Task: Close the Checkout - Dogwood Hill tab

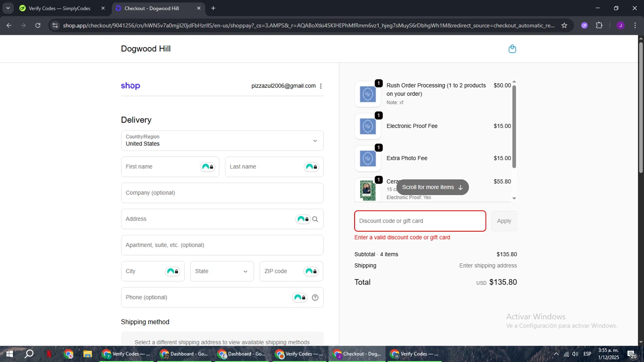Action: (x=199, y=8)
